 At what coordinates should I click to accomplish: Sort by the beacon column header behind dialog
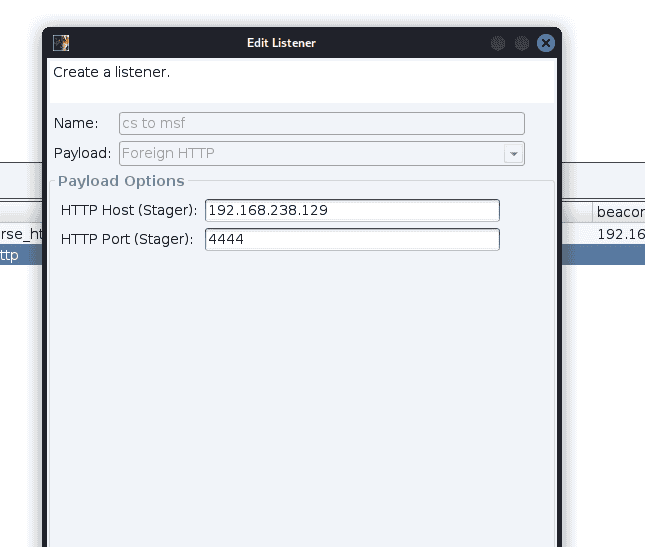coord(619,212)
